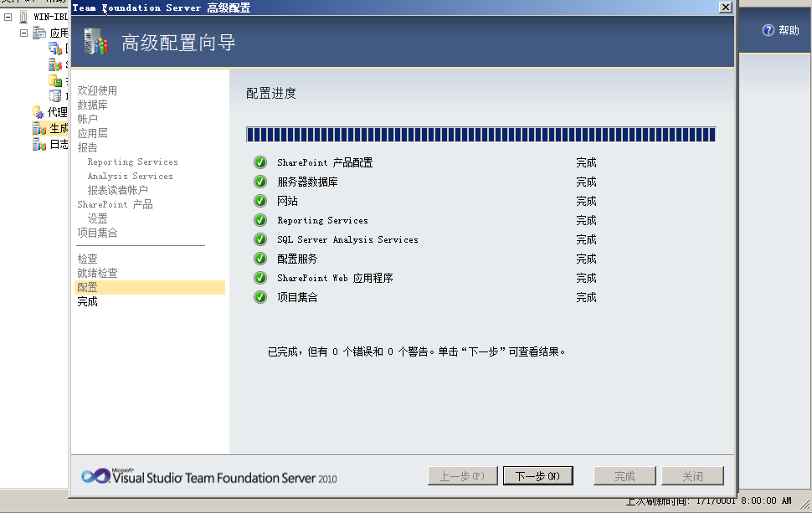Click SQL Server Analysis Services label
Viewport: 812px width, 513px height.
click(x=347, y=239)
